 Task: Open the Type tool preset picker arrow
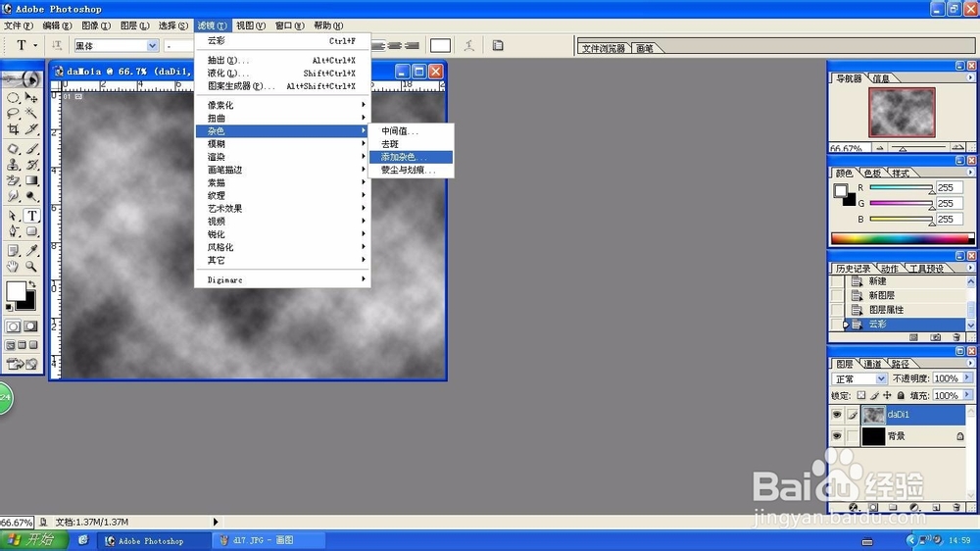point(35,45)
